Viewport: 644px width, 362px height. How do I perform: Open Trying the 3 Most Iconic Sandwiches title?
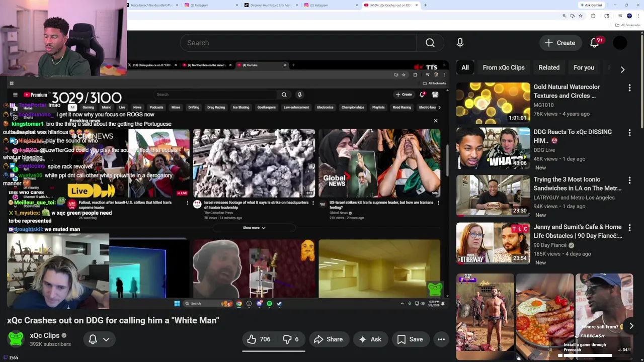click(x=577, y=184)
